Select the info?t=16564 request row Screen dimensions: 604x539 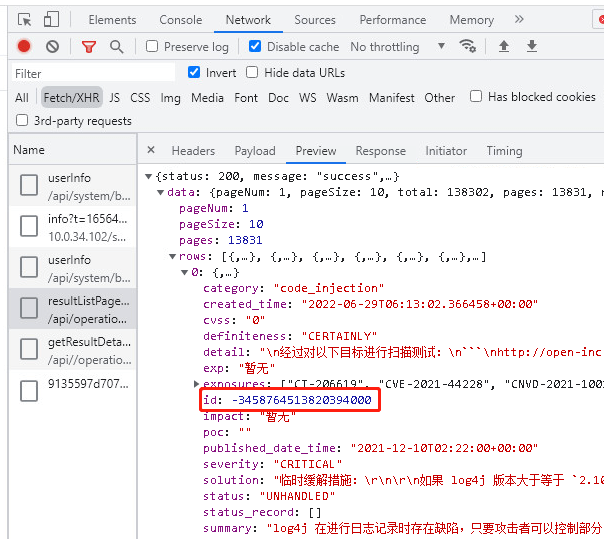pyautogui.click(x=73, y=227)
